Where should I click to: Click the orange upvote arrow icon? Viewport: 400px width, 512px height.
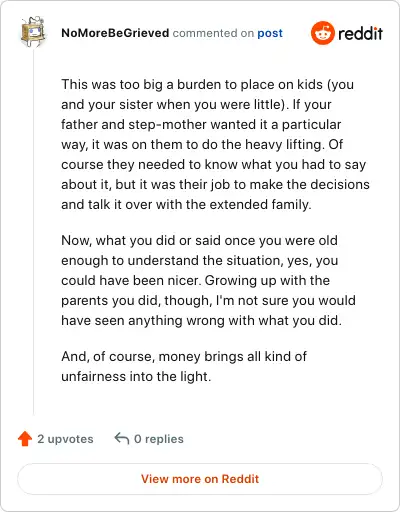pos(25,439)
